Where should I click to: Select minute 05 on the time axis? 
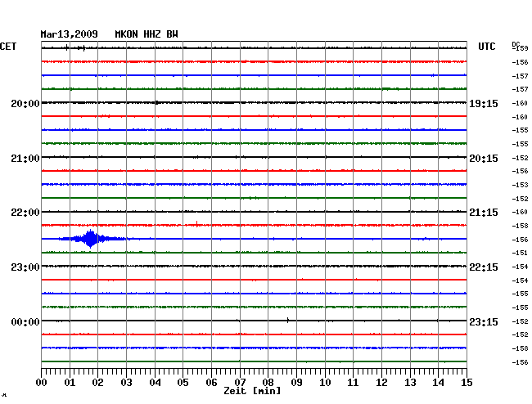click(x=183, y=382)
